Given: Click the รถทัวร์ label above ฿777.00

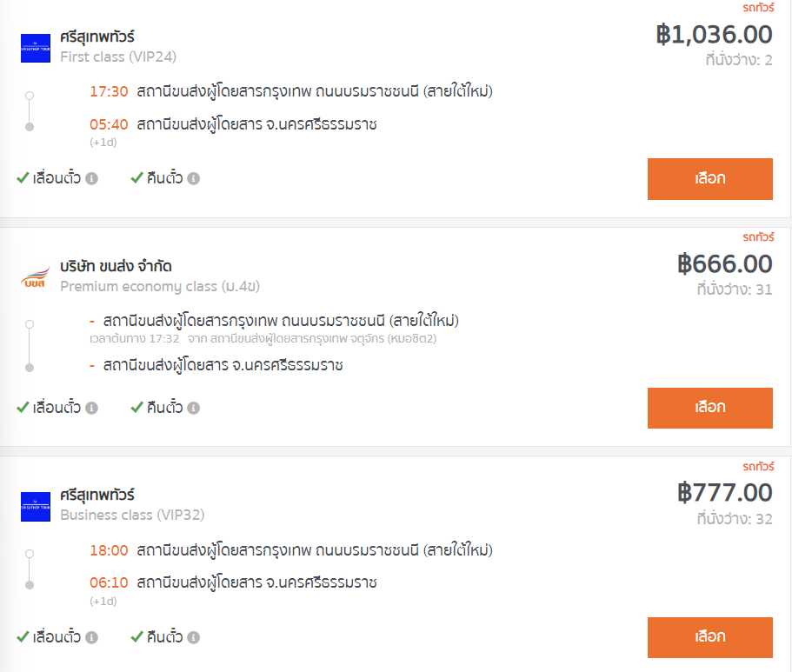Looking at the screenshot, I should [x=758, y=466].
